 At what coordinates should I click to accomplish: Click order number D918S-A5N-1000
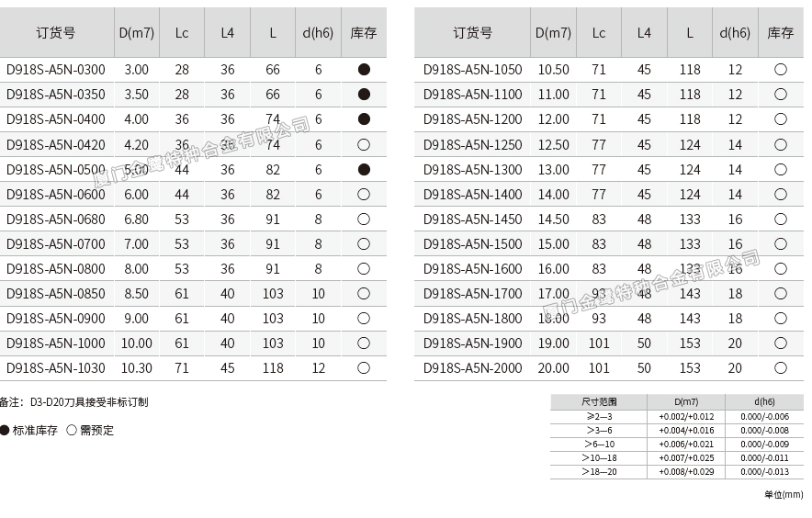tap(55, 343)
